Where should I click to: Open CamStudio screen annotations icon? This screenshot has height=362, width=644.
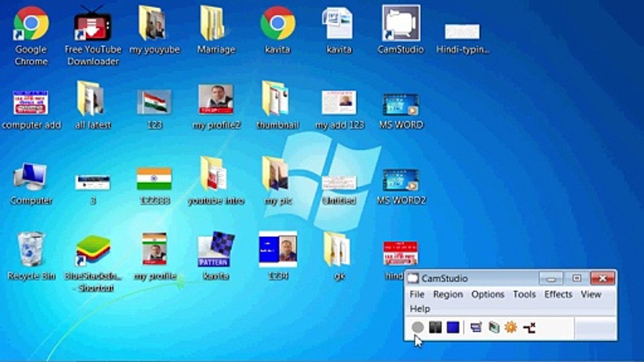(x=494, y=327)
